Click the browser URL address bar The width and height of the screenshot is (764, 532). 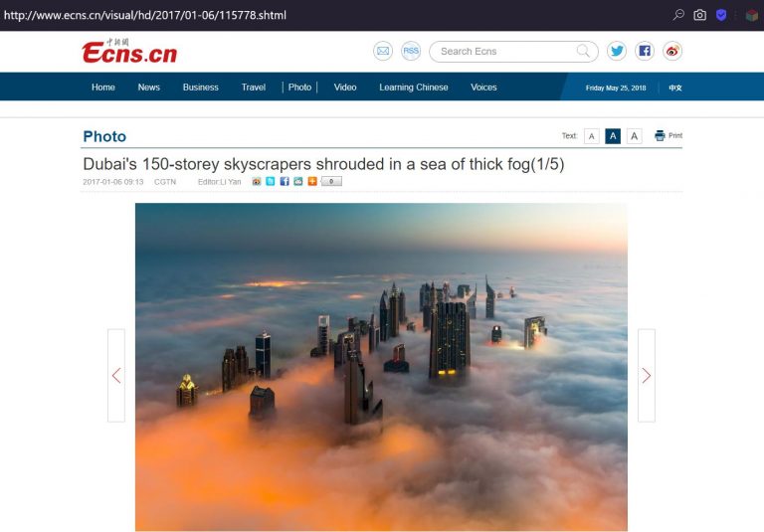144,15
